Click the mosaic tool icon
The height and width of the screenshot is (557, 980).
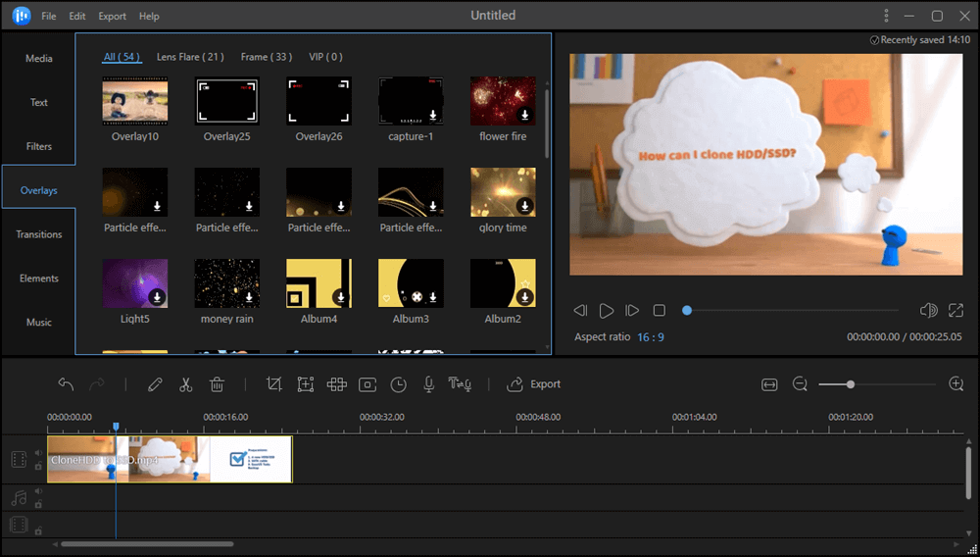337,383
